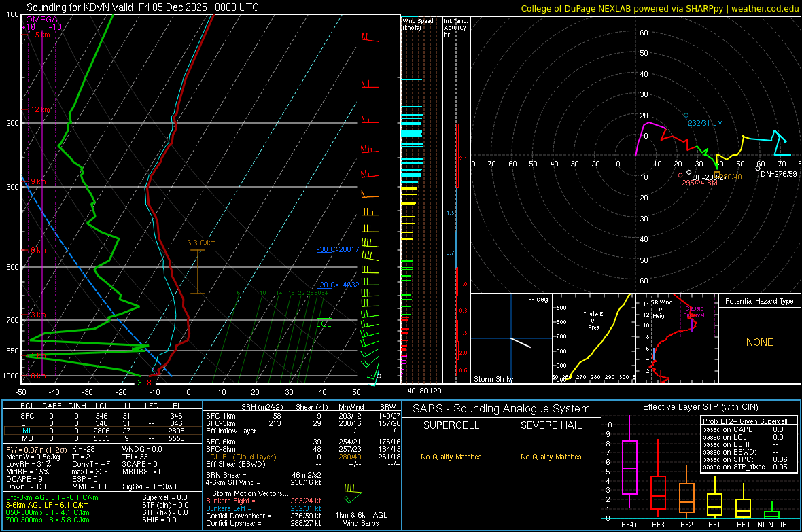Click the SFC-6km shear row label

tap(221, 442)
